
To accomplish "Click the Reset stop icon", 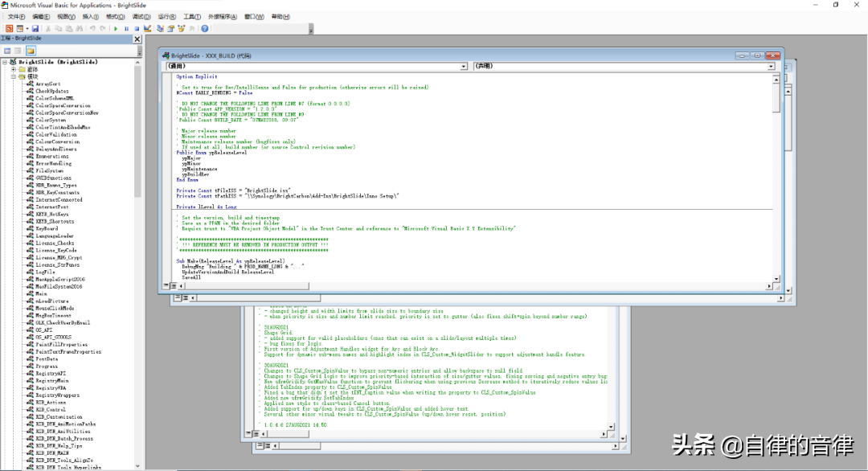I will (137, 29).
